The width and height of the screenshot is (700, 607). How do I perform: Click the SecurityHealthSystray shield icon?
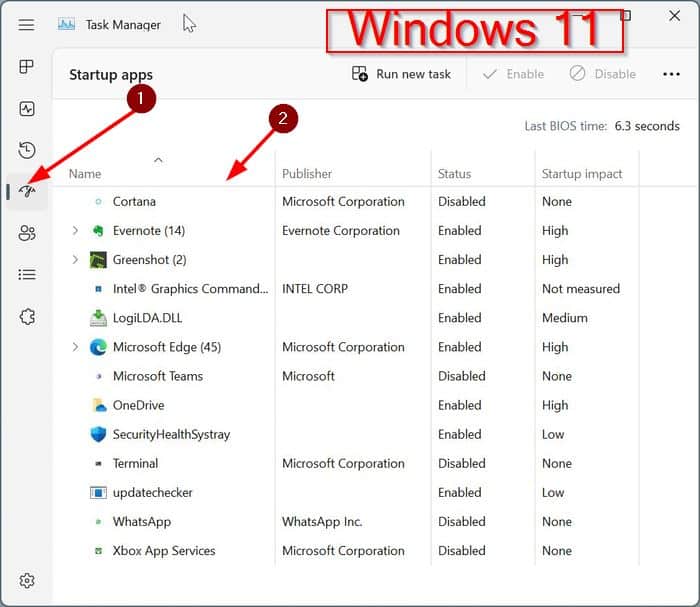click(98, 434)
